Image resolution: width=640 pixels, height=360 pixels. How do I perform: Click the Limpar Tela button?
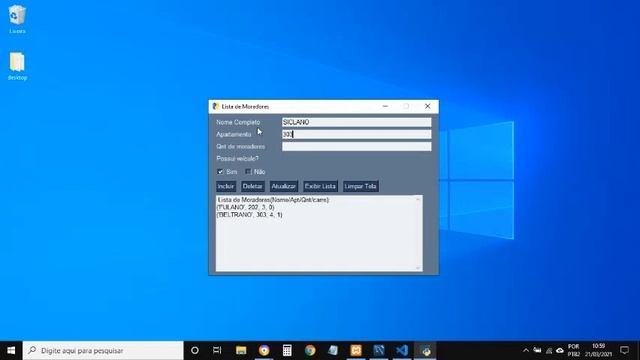tap(360, 187)
